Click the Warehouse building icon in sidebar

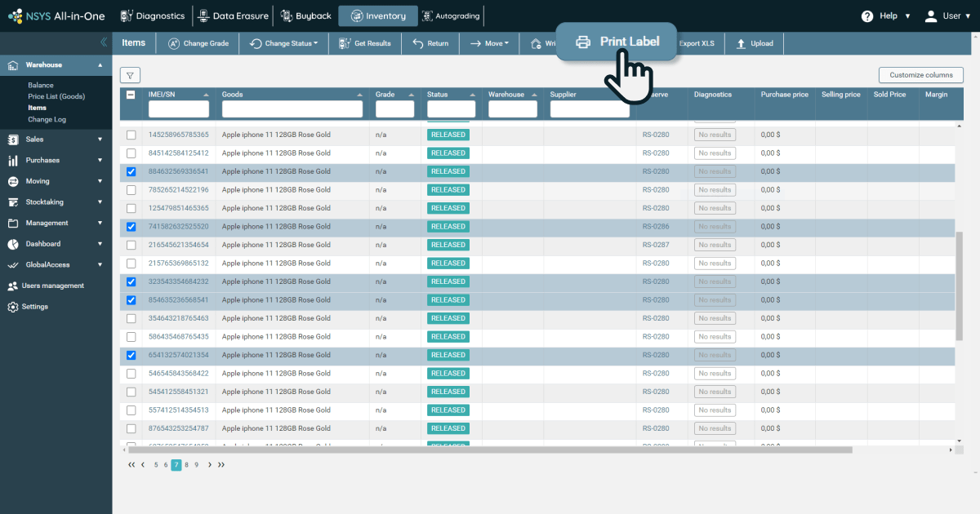tap(13, 64)
